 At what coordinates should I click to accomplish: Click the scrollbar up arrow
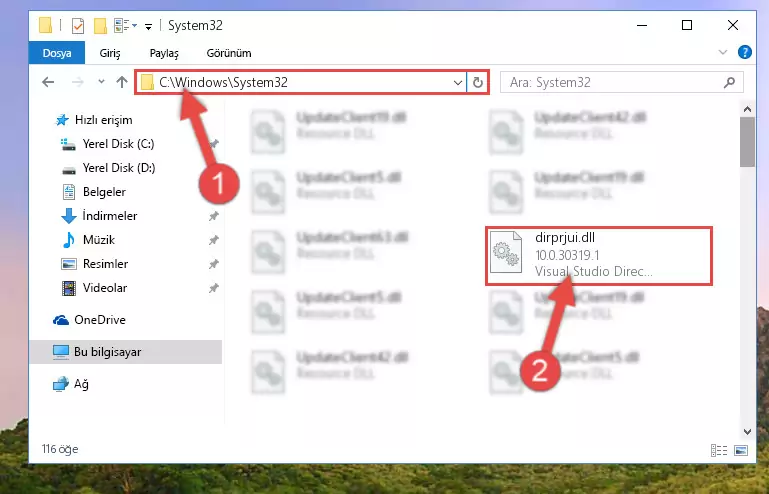point(747,109)
